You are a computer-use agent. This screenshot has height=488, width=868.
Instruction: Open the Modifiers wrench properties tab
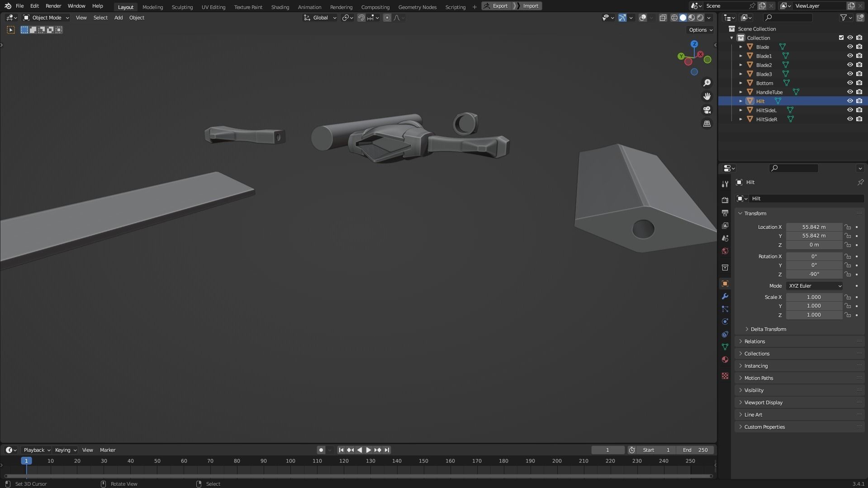(725, 296)
